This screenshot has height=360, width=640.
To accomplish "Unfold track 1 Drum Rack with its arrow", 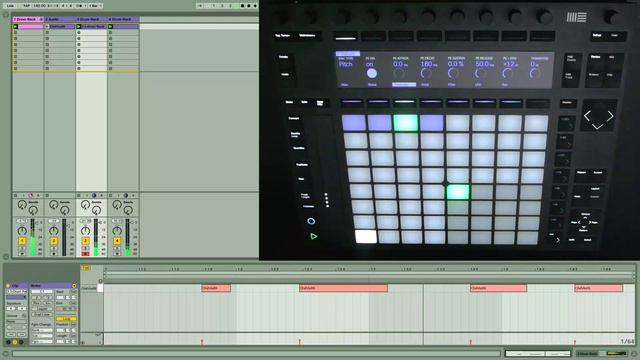I will pos(41,19).
